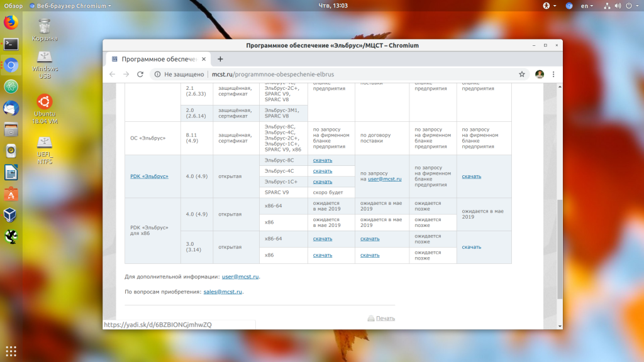Open the UEFI_NTFS drive desktop icon

coord(45,150)
